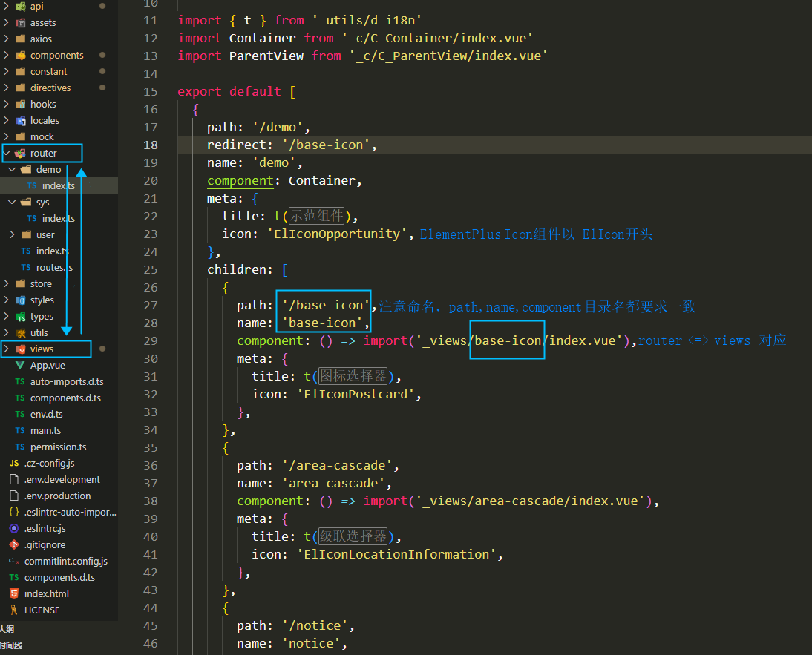Expand the store folder chevron

tap(6, 283)
